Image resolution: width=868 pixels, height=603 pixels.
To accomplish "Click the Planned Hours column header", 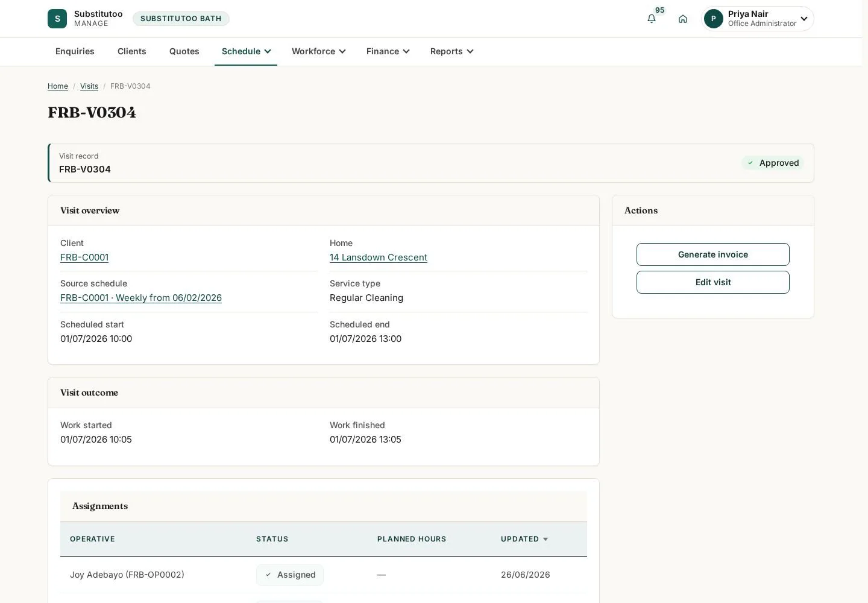I will (412, 539).
